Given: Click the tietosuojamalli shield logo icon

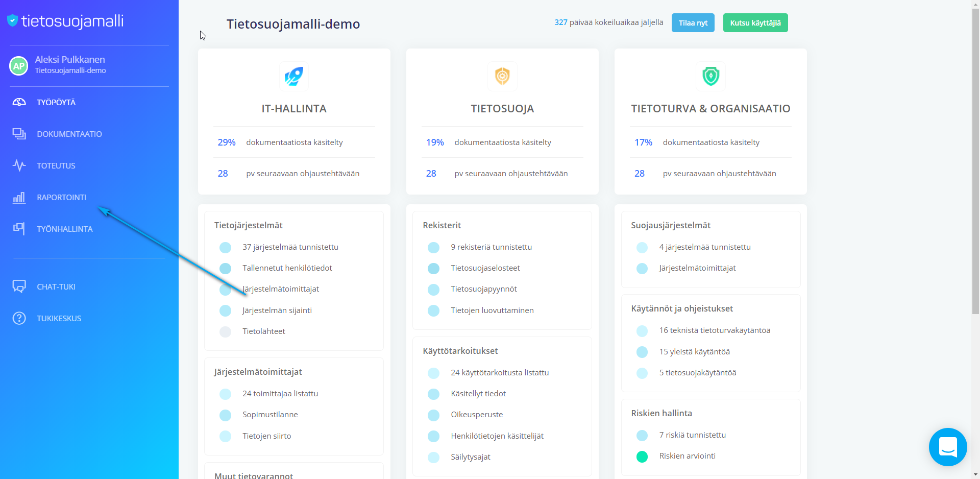Looking at the screenshot, I should [x=13, y=20].
